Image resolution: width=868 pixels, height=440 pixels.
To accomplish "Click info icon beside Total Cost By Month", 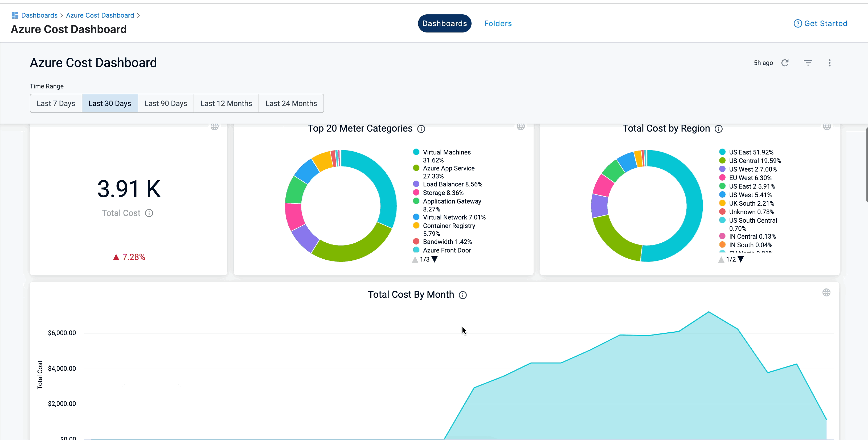I will coord(463,295).
